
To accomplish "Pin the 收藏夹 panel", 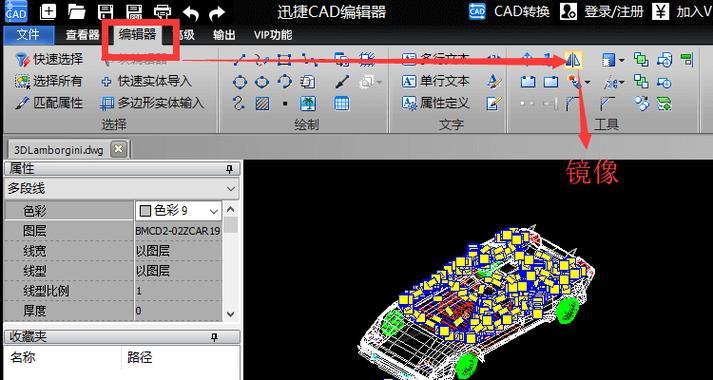I will point(215,337).
